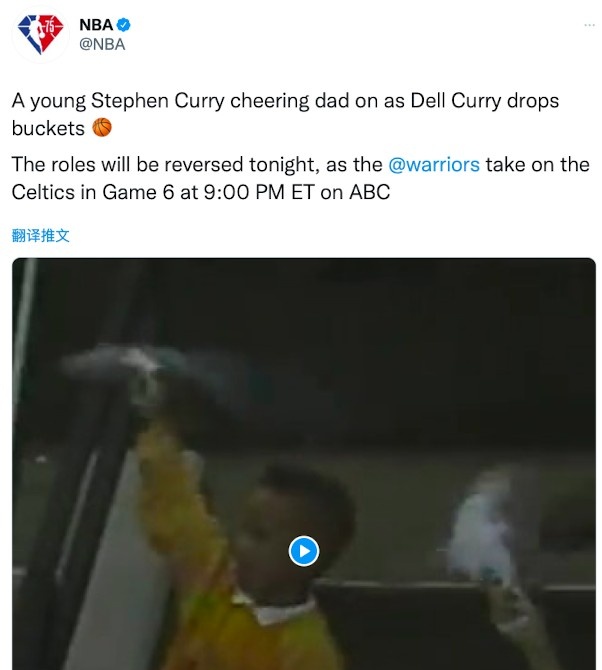
Task: Click the blue verified checkmark badge
Action: click(123, 25)
